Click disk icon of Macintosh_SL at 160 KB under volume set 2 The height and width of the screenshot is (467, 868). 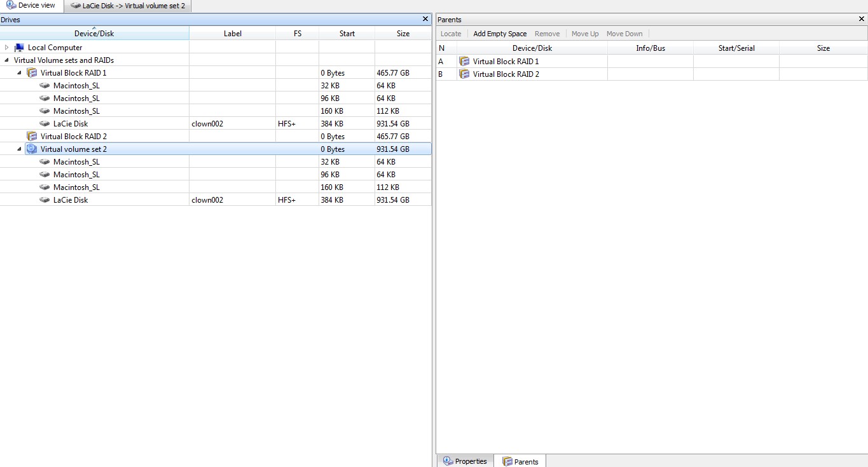coord(45,187)
